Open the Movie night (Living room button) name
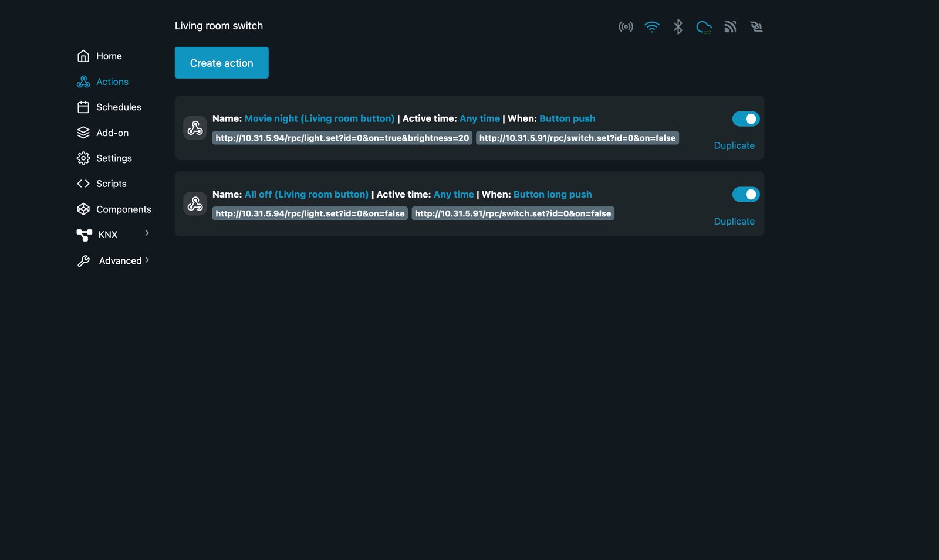Screen dimensions: 939x560 (319, 118)
